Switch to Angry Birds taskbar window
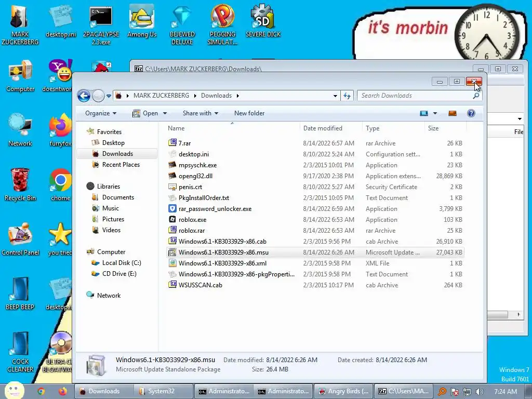The width and height of the screenshot is (532, 399). 344,391
